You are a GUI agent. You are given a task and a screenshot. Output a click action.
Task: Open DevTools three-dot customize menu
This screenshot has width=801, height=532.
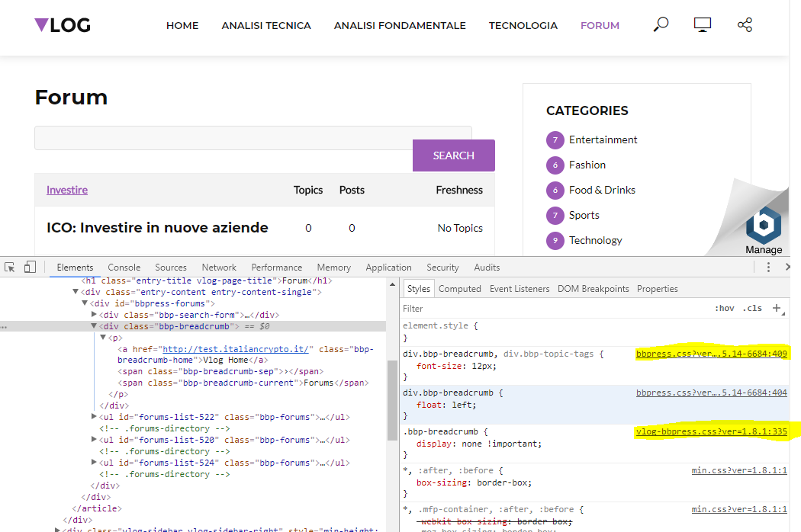click(768, 267)
